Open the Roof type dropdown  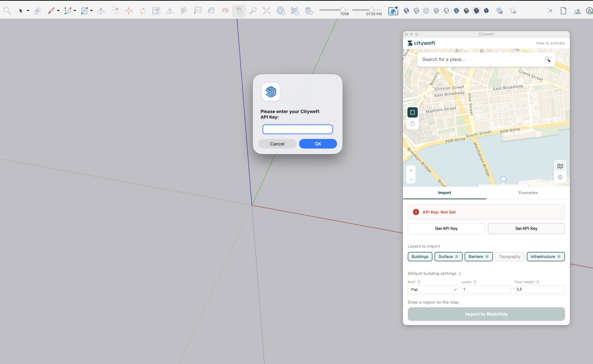coord(433,289)
